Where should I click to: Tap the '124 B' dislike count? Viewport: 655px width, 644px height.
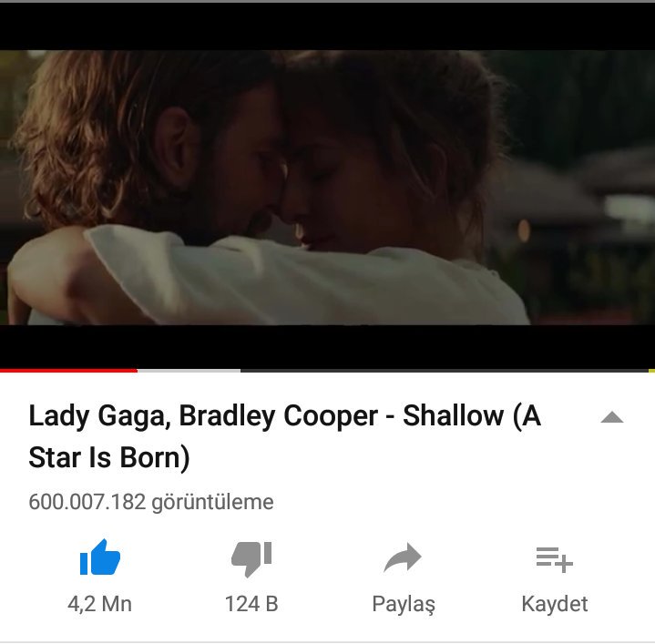pos(251,604)
